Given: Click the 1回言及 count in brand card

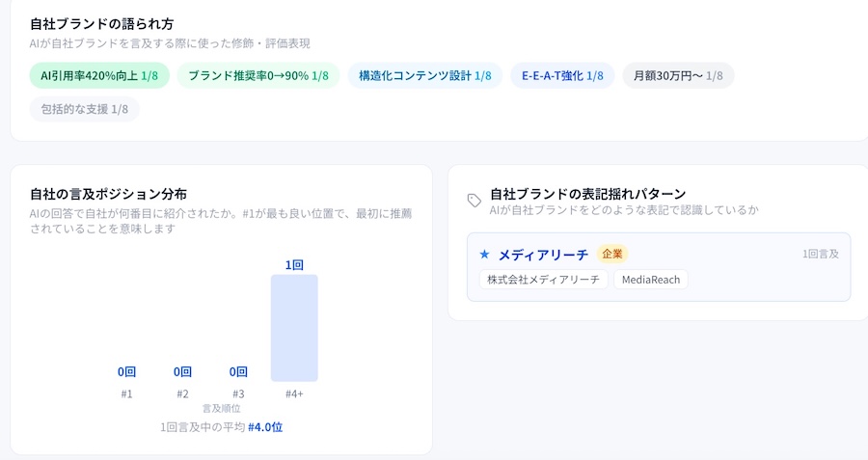Looking at the screenshot, I should [x=821, y=254].
